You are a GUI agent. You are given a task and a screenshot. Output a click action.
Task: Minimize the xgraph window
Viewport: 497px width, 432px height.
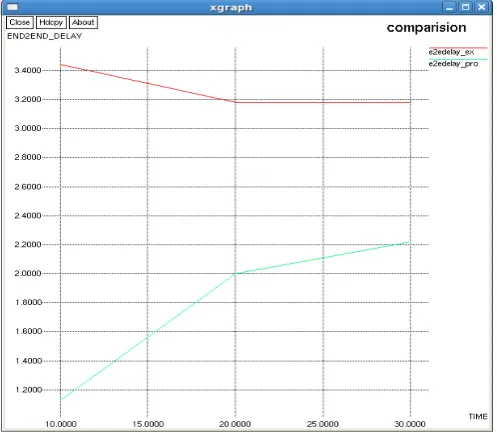[x=449, y=7]
